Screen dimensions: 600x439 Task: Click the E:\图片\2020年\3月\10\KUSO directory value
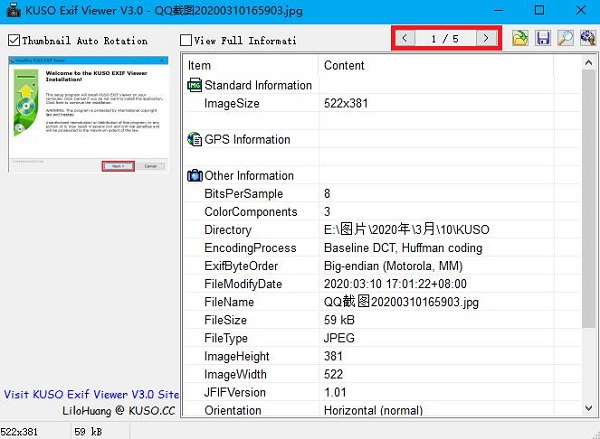406,230
